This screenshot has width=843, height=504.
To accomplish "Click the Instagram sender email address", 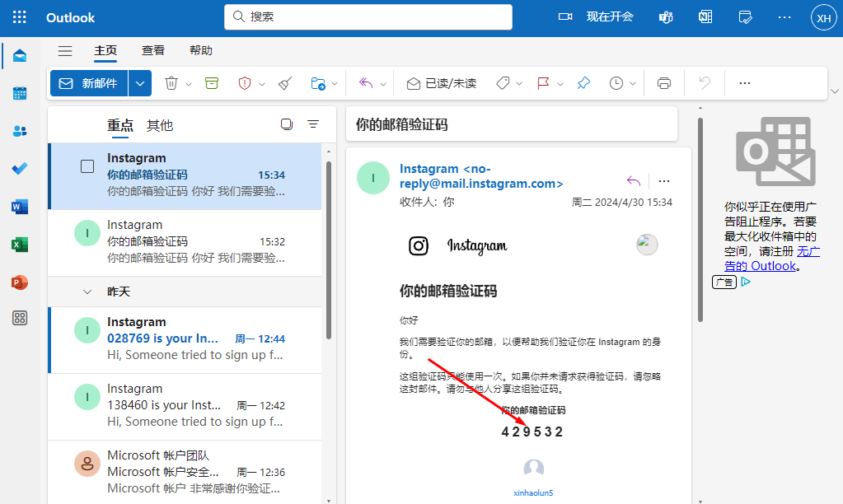I will [481, 176].
